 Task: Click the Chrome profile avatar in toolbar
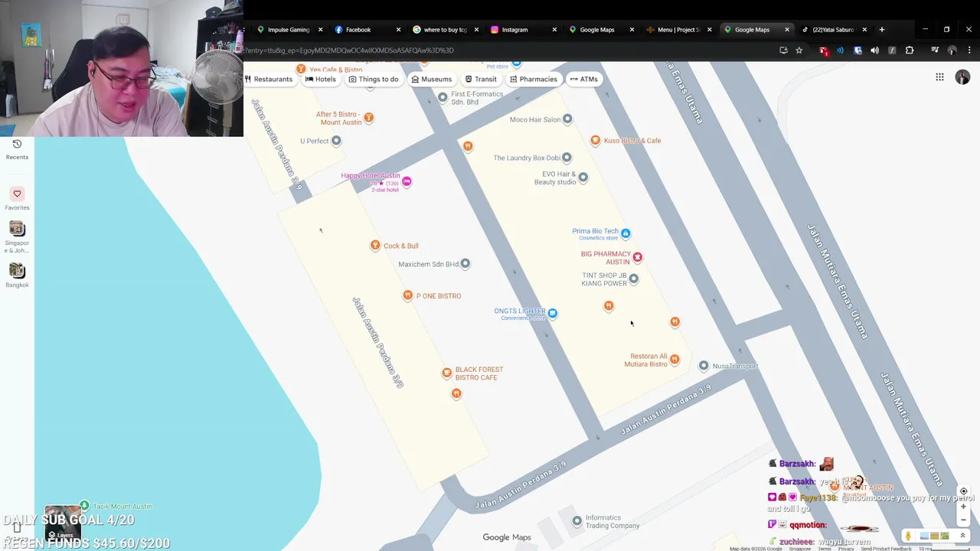pos(952,51)
